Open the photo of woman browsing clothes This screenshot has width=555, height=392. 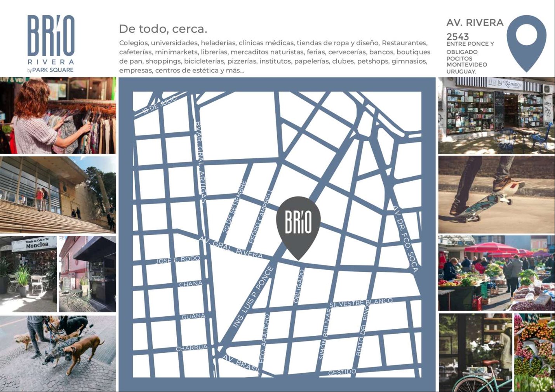coord(58,115)
